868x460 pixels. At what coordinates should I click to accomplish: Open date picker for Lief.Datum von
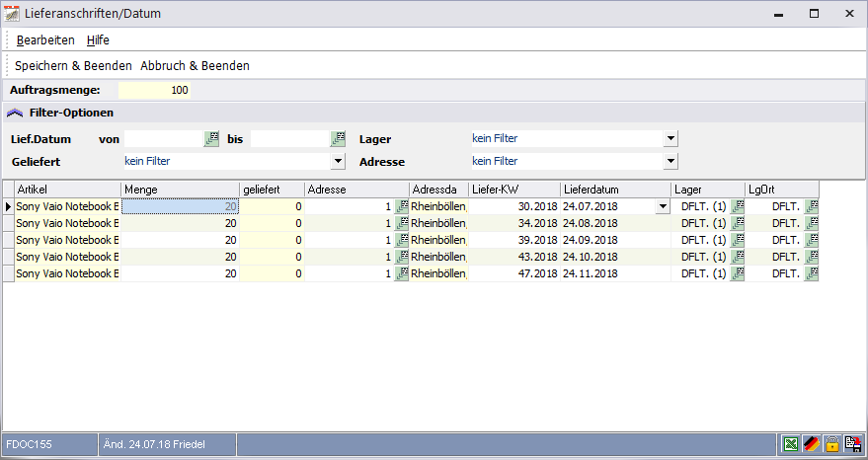tap(211, 139)
